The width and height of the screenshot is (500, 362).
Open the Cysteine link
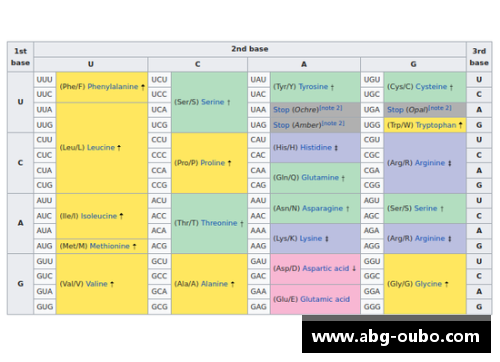pyautogui.click(x=431, y=87)
